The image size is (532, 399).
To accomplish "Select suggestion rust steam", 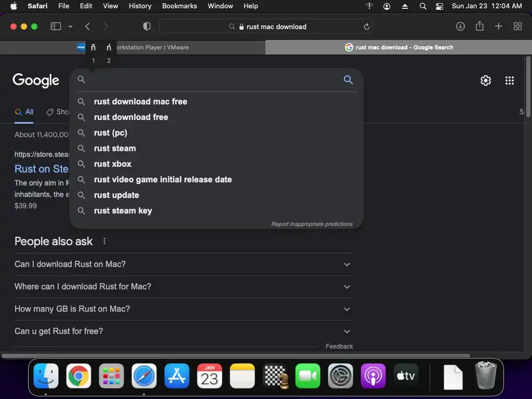I will pos(216,148).
